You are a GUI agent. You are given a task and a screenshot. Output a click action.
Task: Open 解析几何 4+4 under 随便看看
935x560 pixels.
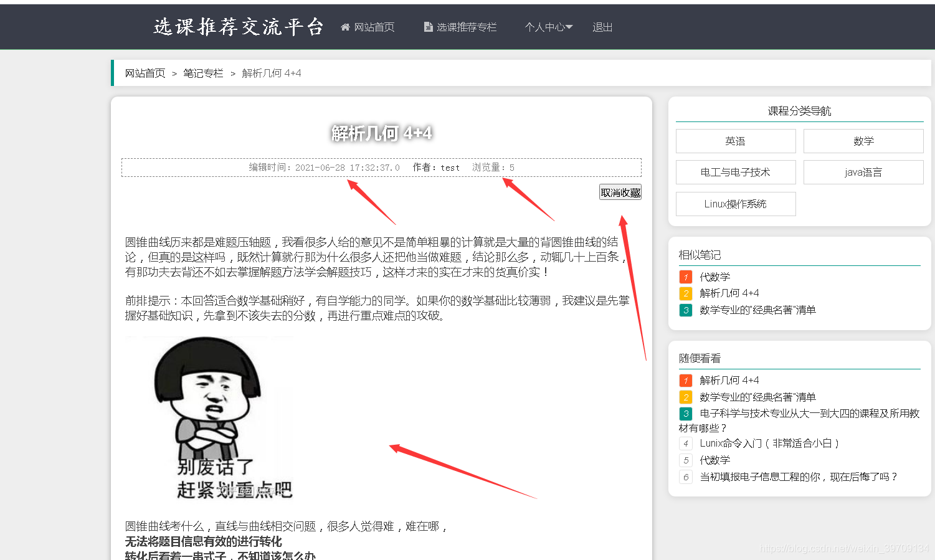click(729, 380)
